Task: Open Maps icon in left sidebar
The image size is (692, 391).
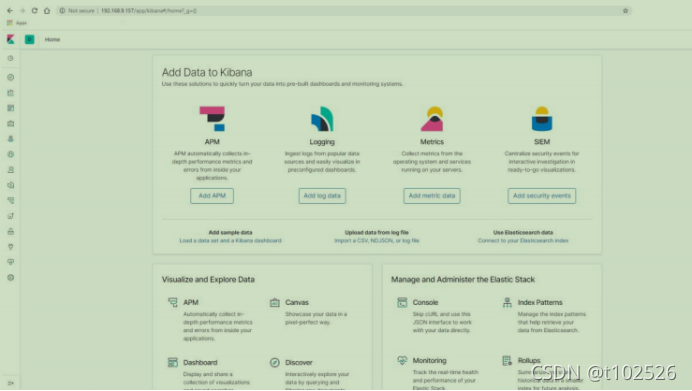Action: click(x=11, y=139)
